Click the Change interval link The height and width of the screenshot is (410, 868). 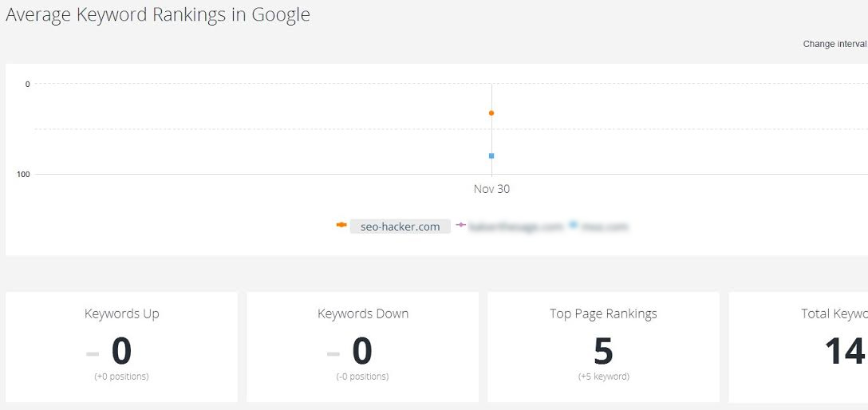tap(834, 44)
